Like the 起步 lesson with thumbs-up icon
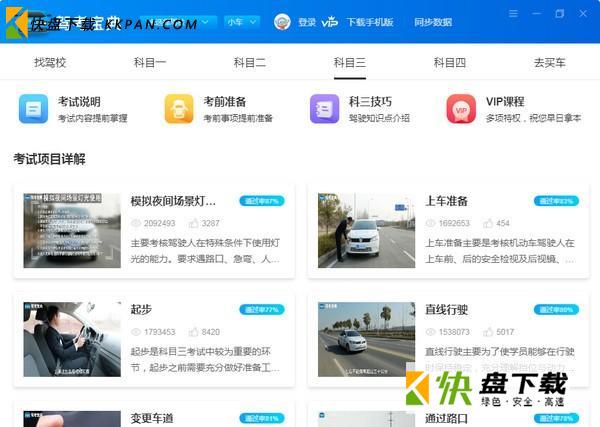 pos(193,331)
